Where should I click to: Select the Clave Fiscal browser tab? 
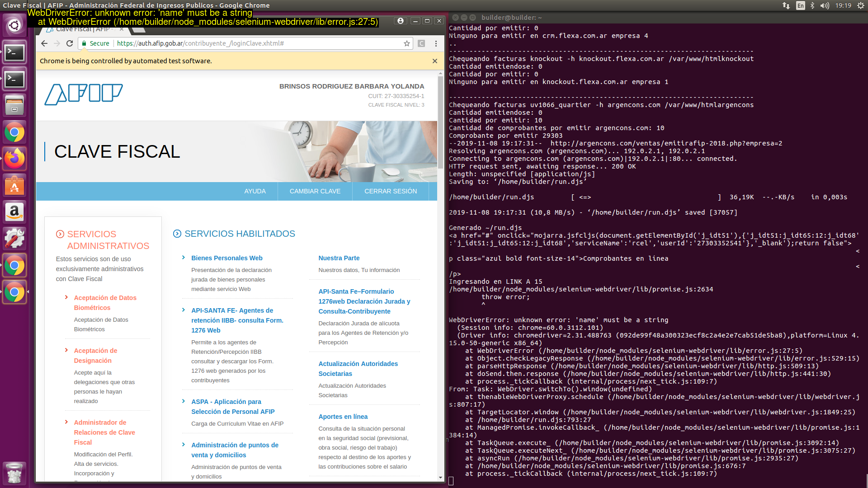point(84,30)
